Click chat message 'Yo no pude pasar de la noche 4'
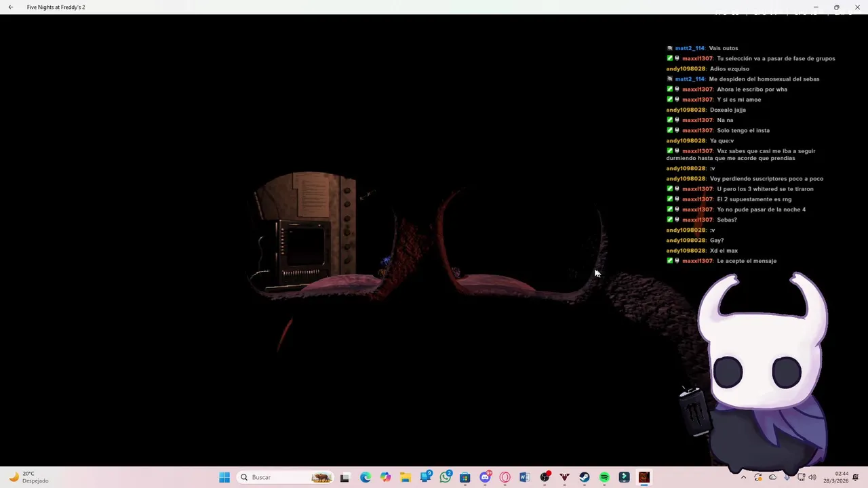Screen dimensions: 868x488 (761, 209)
